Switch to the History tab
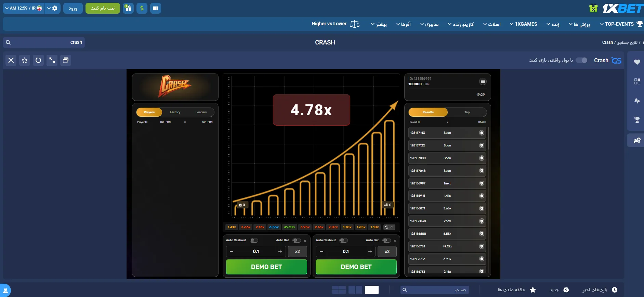Screen dimensions: 644x297 click(x=175, y=112)
